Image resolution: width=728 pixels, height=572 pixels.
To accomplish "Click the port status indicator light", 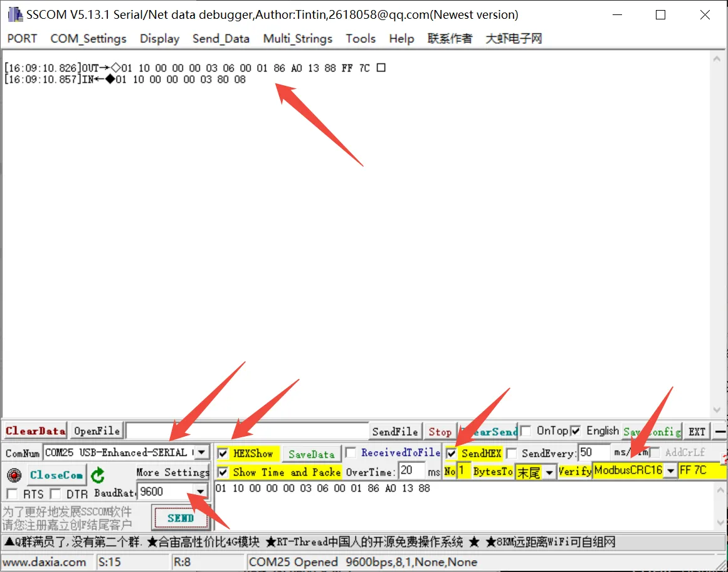I will click(14, 475).
